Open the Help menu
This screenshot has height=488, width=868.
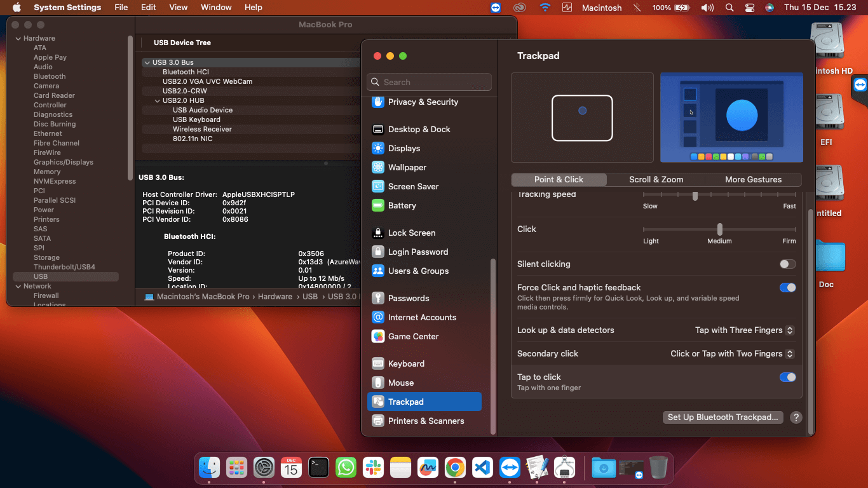[253, 8]
